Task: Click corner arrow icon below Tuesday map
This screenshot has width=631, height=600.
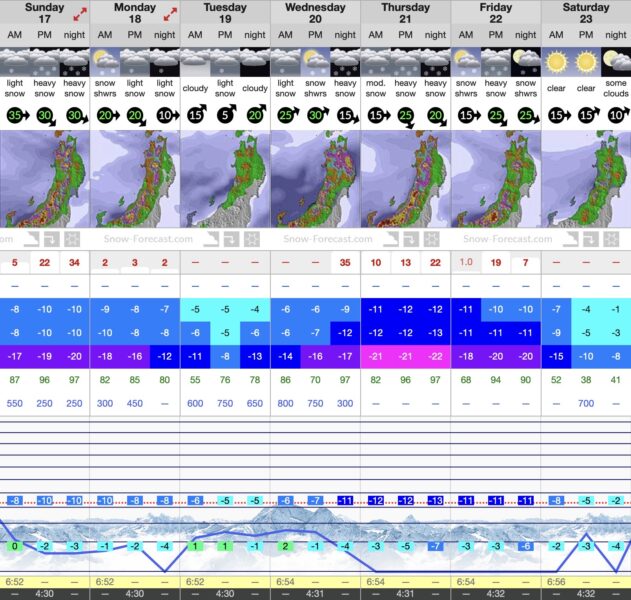Action: pos(211,239)
